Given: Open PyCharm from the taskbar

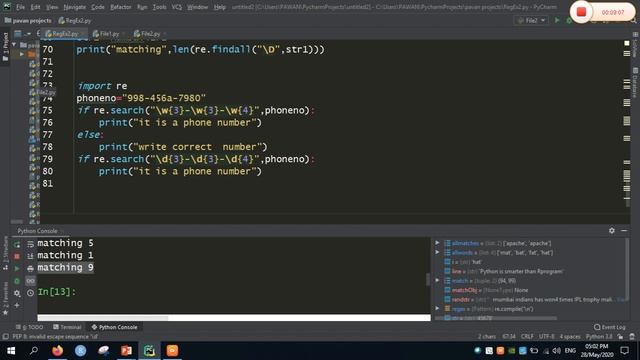Looking at the screenshot, I should (149, 351).
